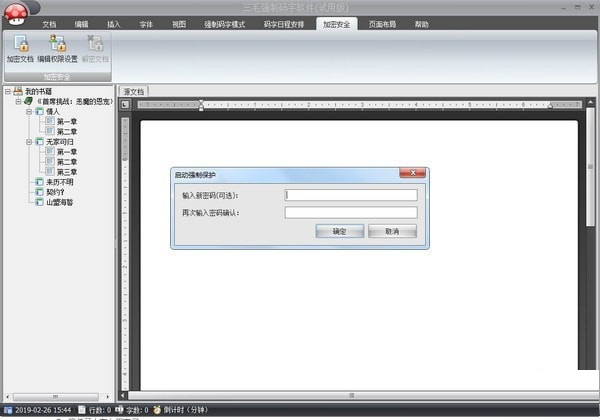The image size is (600, 420).
Task: Select 第一章 under 情人
Action: (x=67, y=122)
